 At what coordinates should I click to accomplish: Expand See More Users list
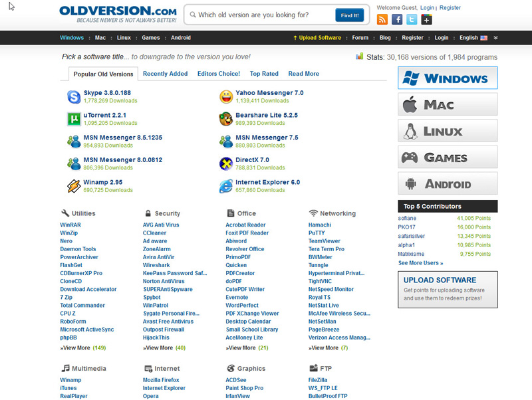click(x=421, y=263)
